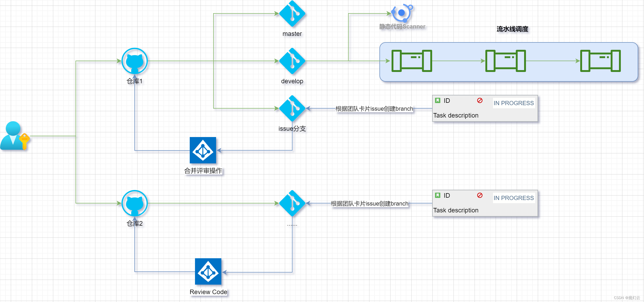Select the 合并评审操作 label

[203, 171]
